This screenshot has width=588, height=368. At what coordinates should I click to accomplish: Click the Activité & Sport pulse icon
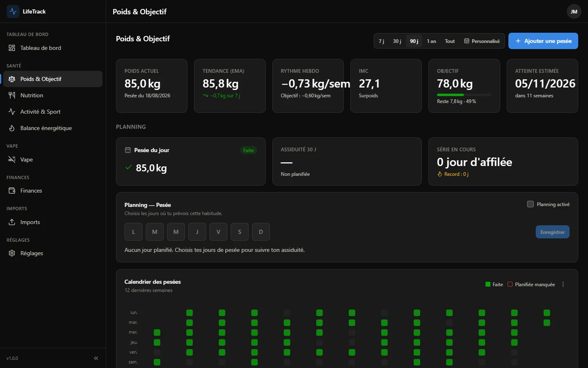point(12,112)
